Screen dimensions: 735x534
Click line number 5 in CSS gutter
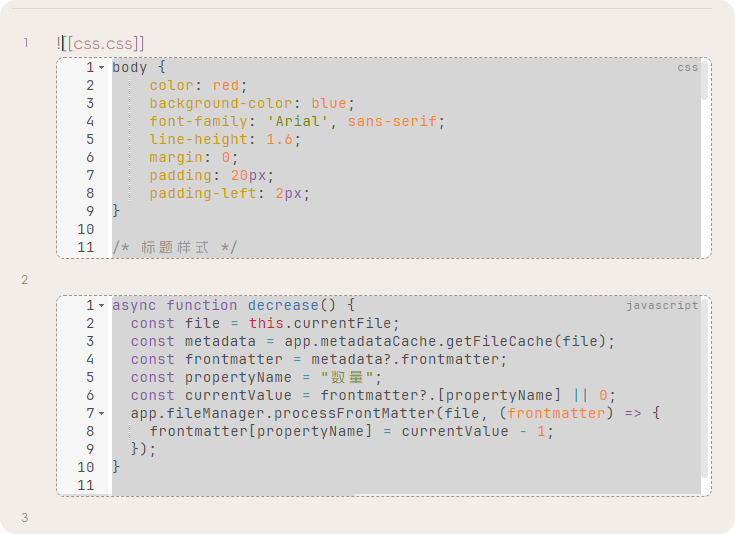pos(90,139)
